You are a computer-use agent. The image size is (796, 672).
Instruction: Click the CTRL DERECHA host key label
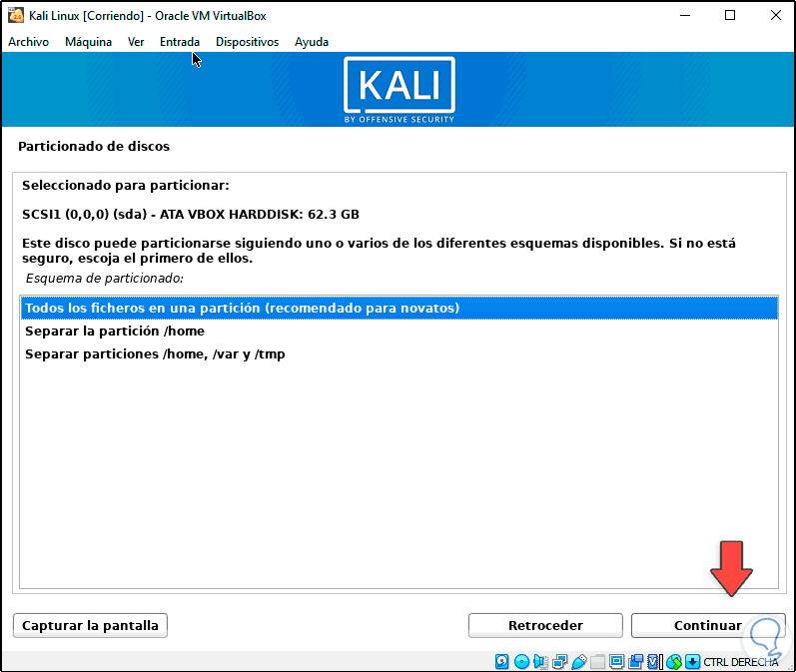(741, 662)
